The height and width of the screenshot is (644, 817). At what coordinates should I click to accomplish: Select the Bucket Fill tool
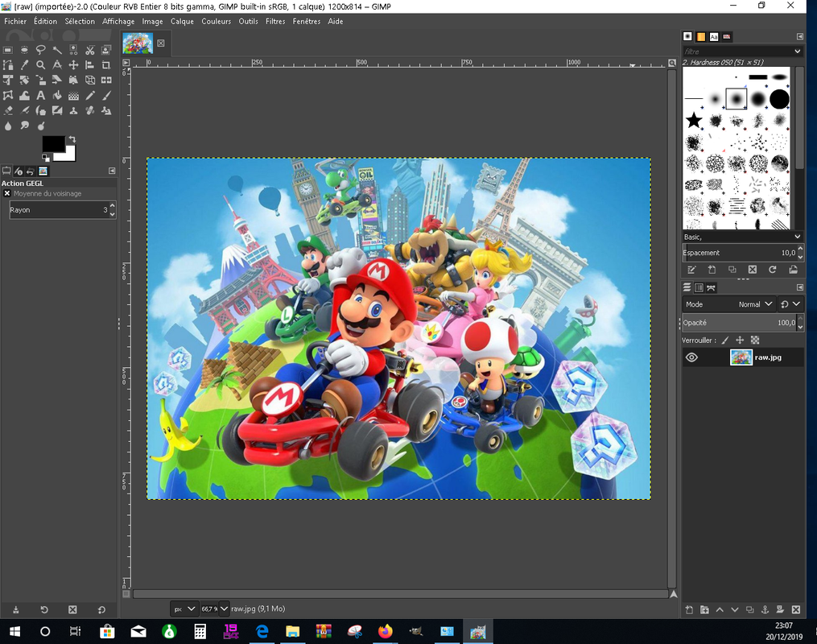click(x=57, y=95)
